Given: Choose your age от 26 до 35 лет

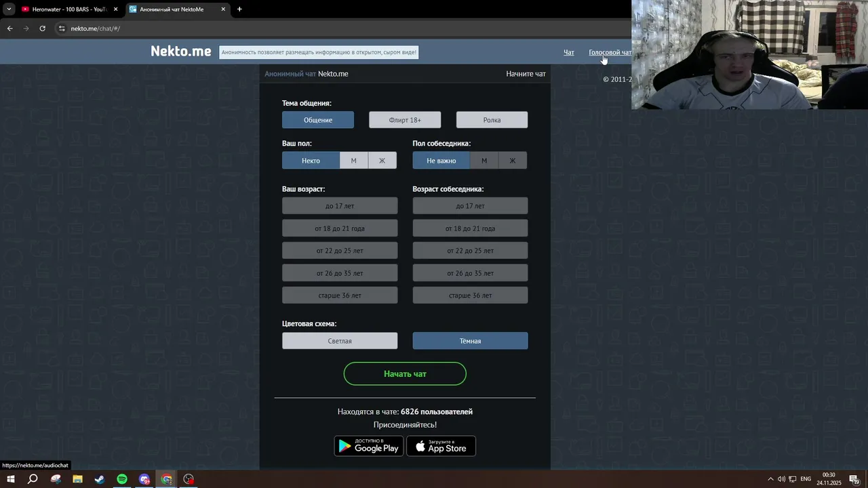Looking at the screenshot, I should click(340, 273).
